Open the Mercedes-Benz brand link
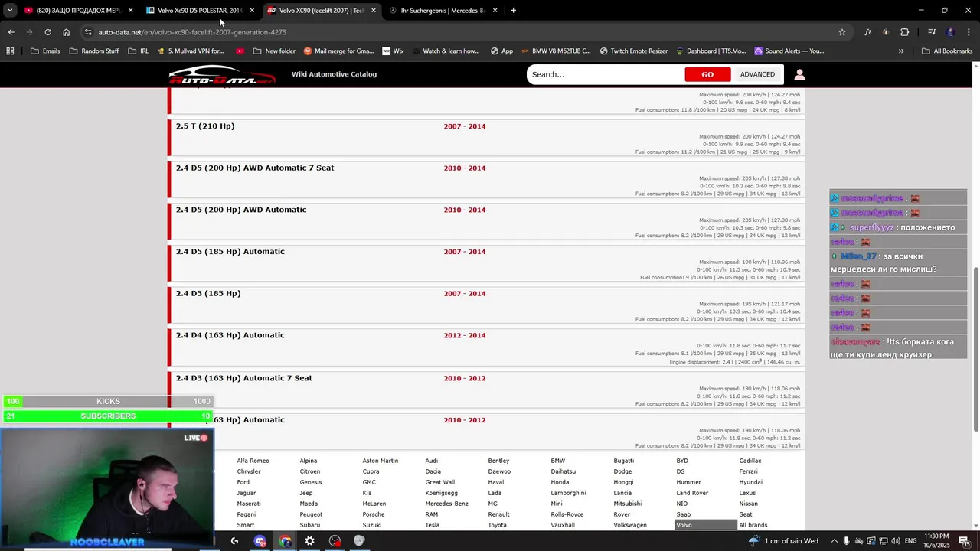 pyautogui.click(x=446, y=504)
